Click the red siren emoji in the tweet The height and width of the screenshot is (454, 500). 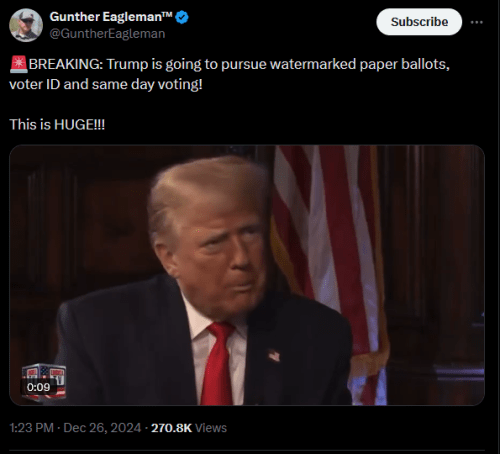19,64
